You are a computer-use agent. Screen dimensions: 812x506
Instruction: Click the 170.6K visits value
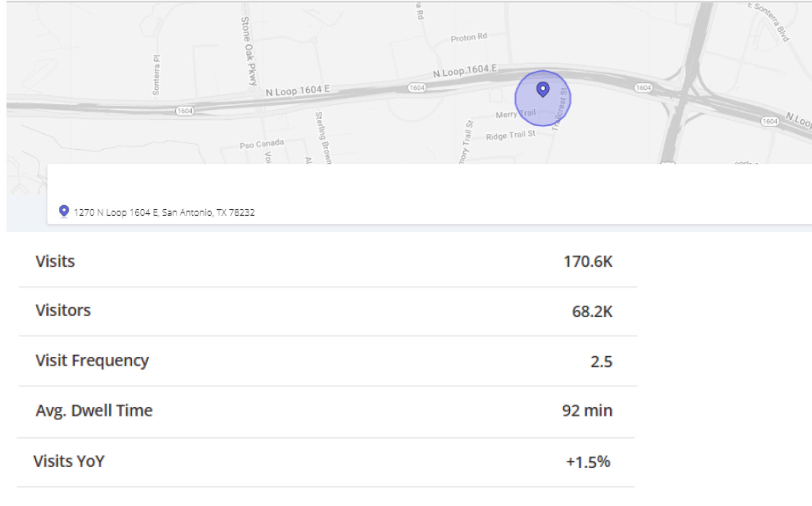click(x=588, y=262)
